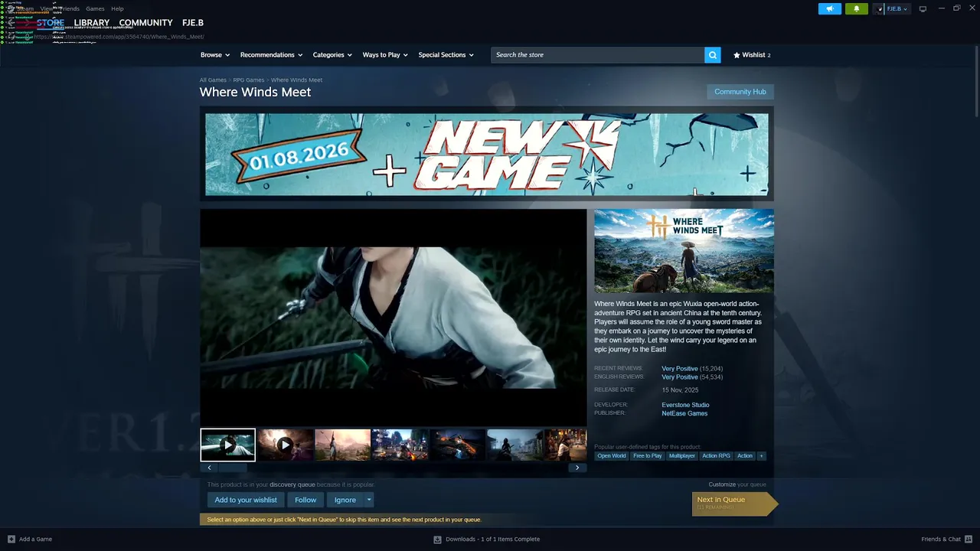
Task: Click the New Game 01.08.2026 banner
Action: tap(487, 155)
